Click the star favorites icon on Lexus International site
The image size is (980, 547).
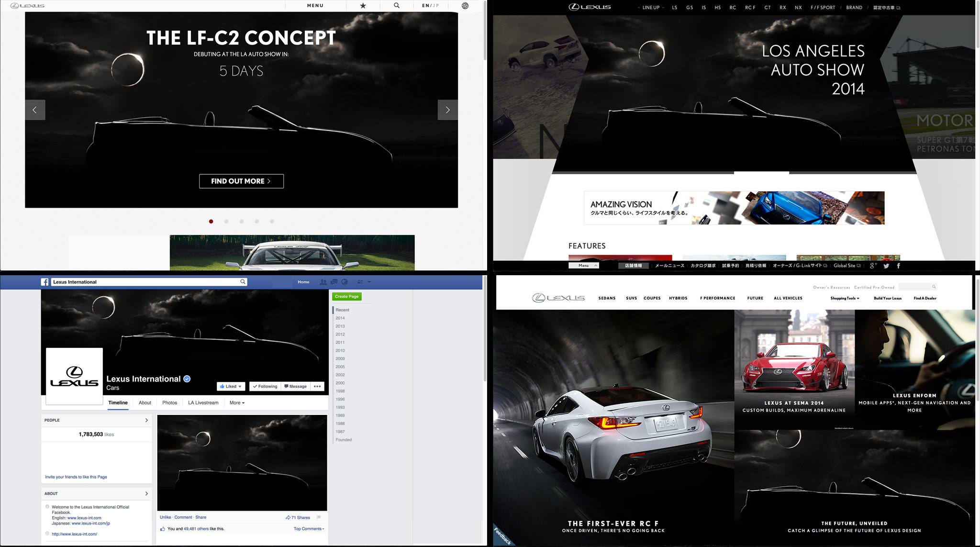(363, 6)
